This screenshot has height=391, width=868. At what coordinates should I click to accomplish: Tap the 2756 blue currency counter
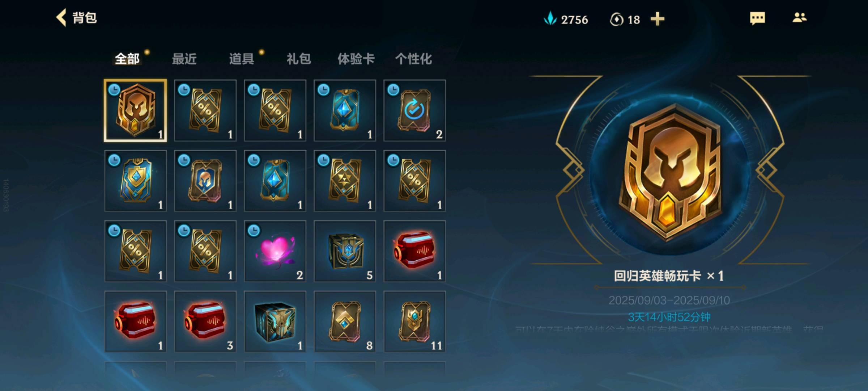coord(566,19)
